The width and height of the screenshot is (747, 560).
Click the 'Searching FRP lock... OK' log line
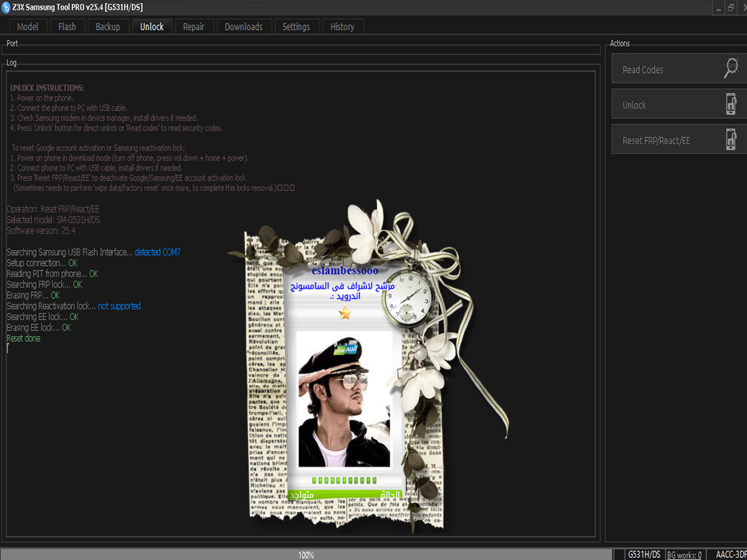point(44,285)
